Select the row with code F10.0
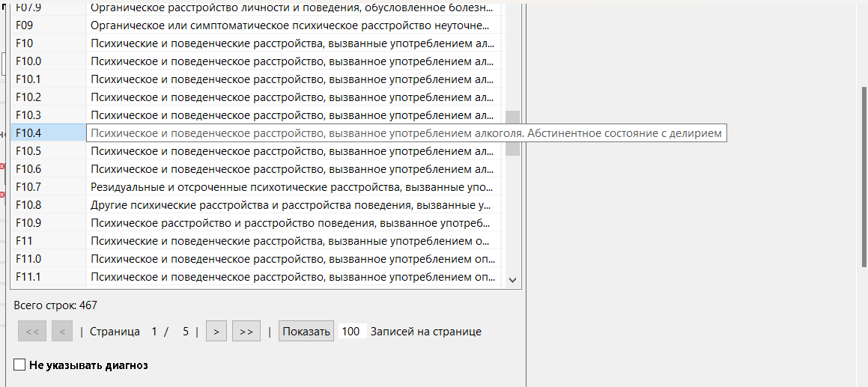 pyautogui.click(x=258, y=61)
